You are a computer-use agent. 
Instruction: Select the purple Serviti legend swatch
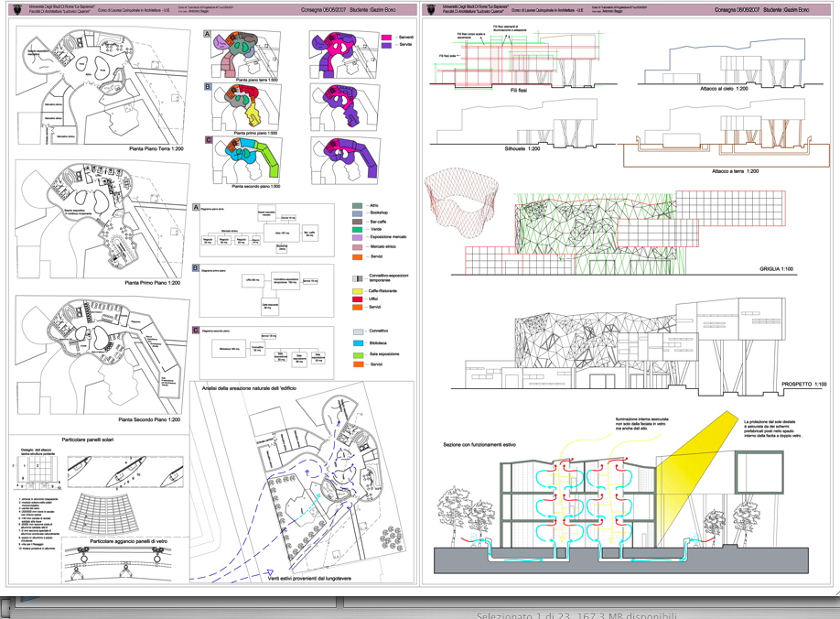[384, 44]
